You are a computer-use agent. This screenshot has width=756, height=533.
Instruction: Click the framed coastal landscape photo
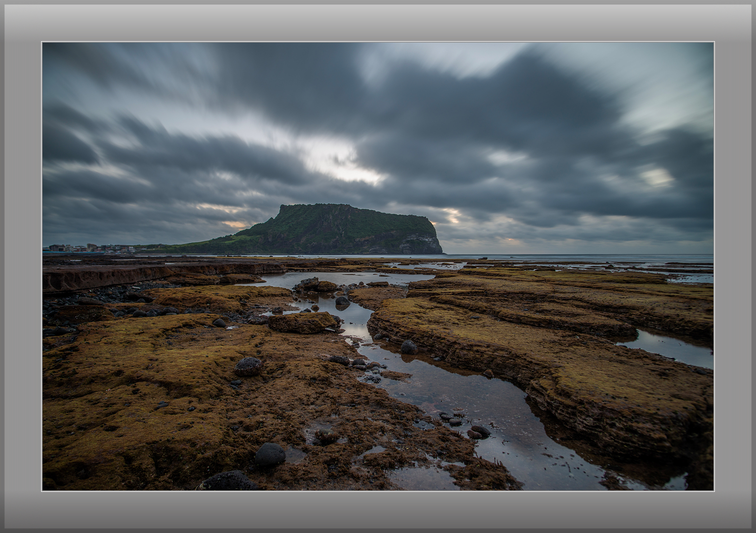coord(378,266)
